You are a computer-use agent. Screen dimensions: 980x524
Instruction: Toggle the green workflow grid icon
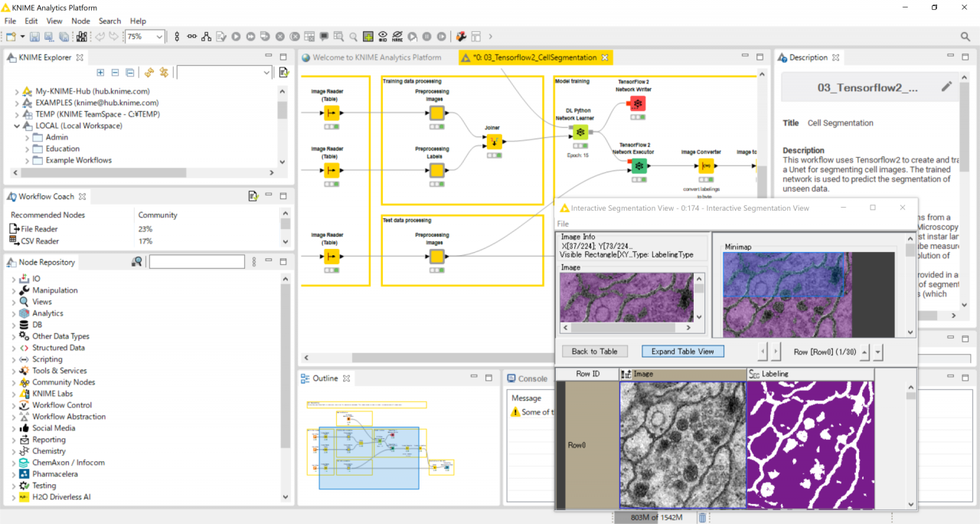pyautogui.click(x=368, y=36)
